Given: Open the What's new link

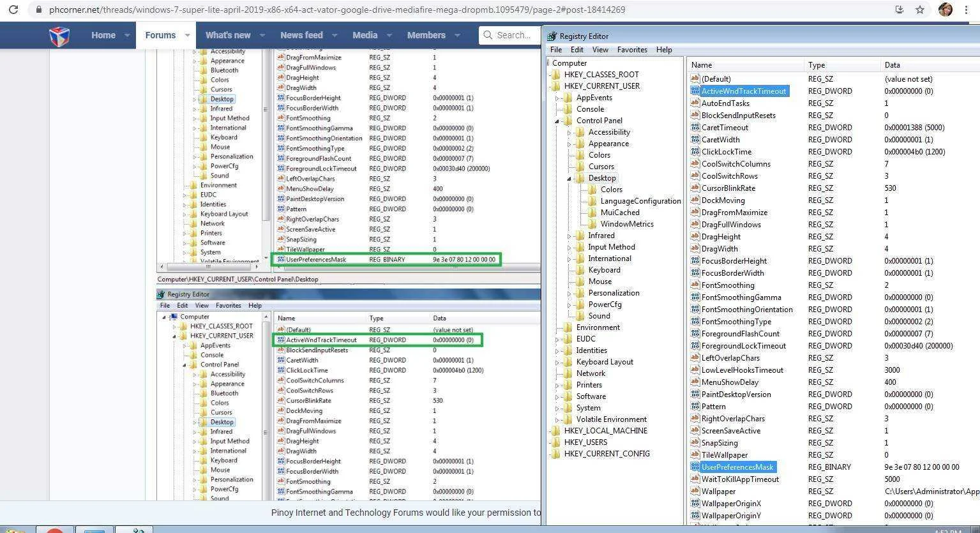Looking at the screenshot, I should (228, 36).
